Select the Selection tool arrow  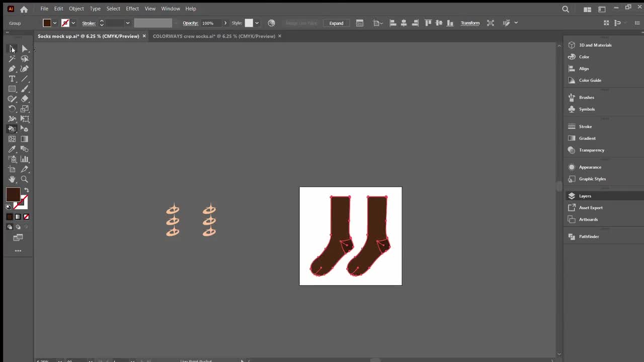pos(12,49)
